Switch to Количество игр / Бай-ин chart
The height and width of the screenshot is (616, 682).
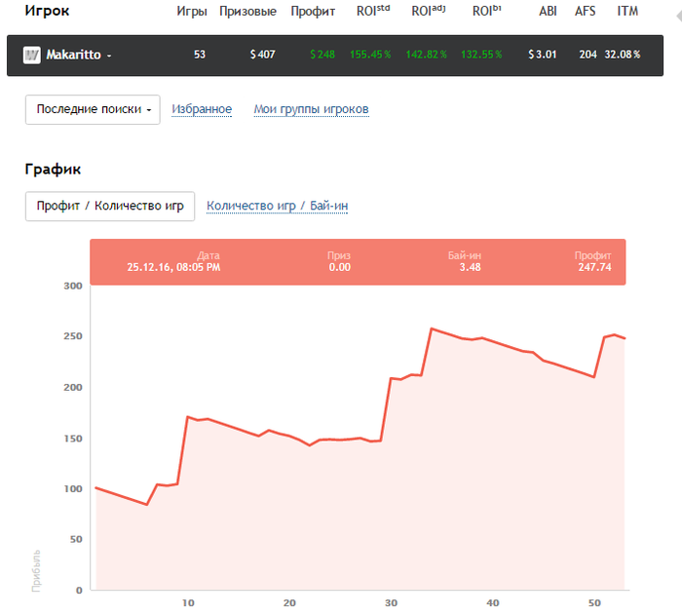(278, 206)
